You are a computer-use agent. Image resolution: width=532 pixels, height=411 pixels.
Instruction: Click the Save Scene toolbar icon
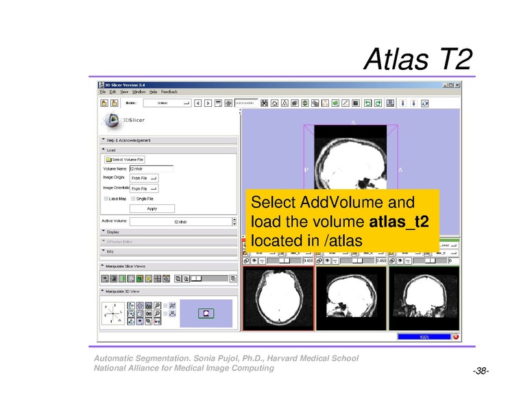[114, 103]
